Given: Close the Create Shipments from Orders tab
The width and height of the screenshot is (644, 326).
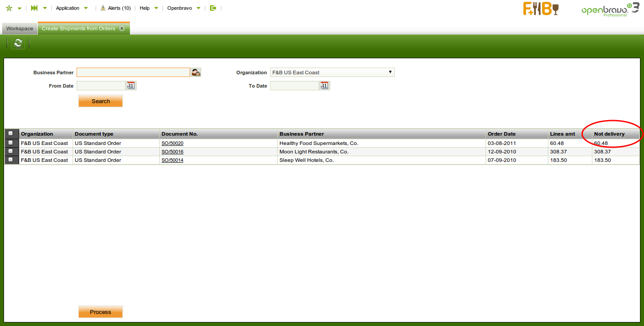Looking at the screenshot, I should tap(122, 28).
